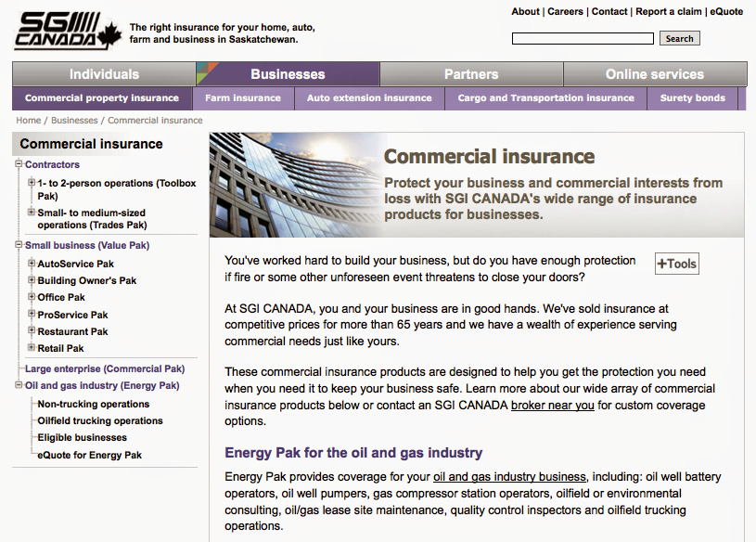
Task: Open the Businesses tab
Action: (288, 73)
